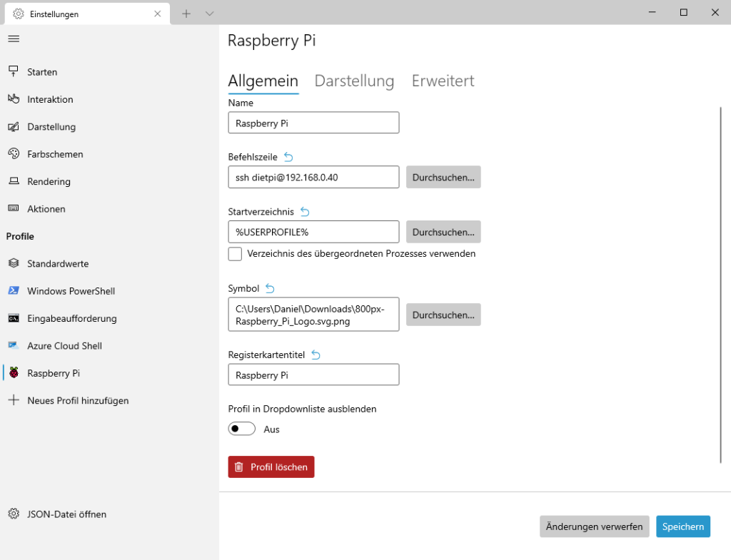Click the Name input field
The image size is (731, 560).
tap(314, 123)
